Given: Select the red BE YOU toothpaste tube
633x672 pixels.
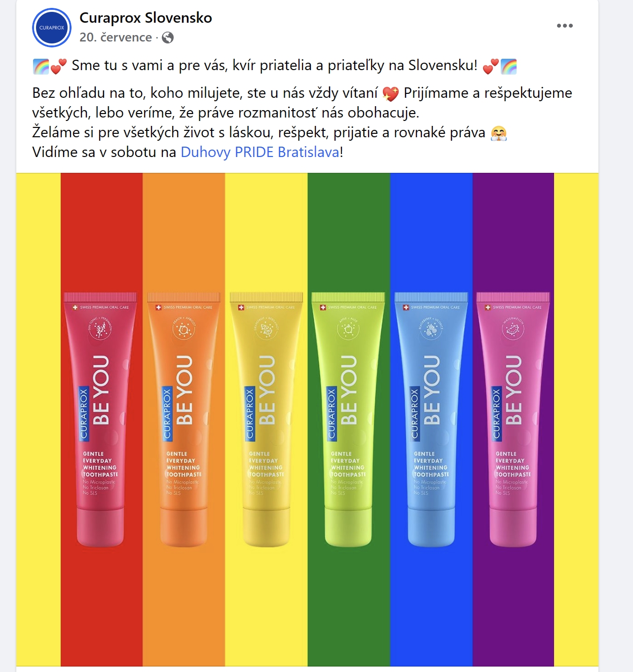Looking at the screenshot, I should pyautogui.click(x=100, y=419).
